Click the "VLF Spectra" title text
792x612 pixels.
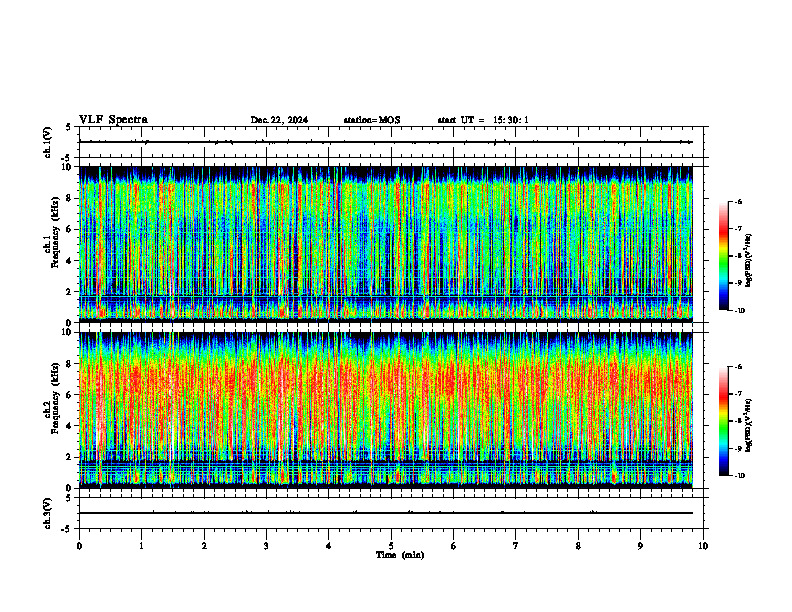click(113, 120)
